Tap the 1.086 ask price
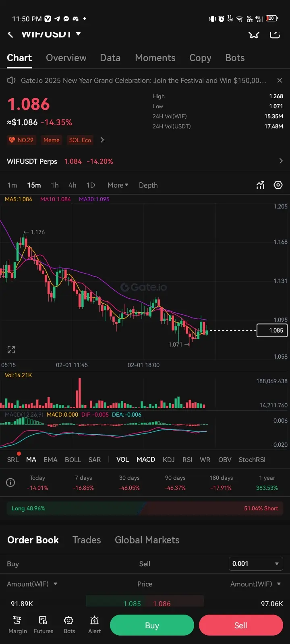Viewport: 290px width, 644px height. [162, 604]
